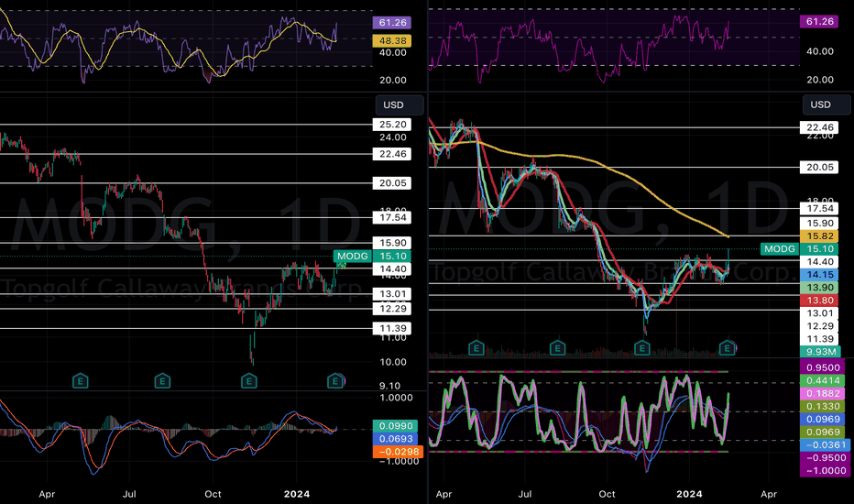Open the August earnings marker on left chart
Image resolution: width=854 pixels, height=504 pixels.
click(162, 381)
